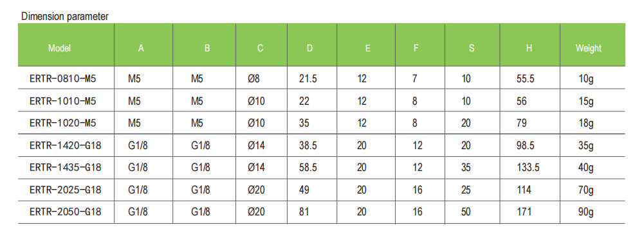Click the Dimension parameter title text
Image resolution: width=644 pixels, height=236 pixels.
[65, 17]
